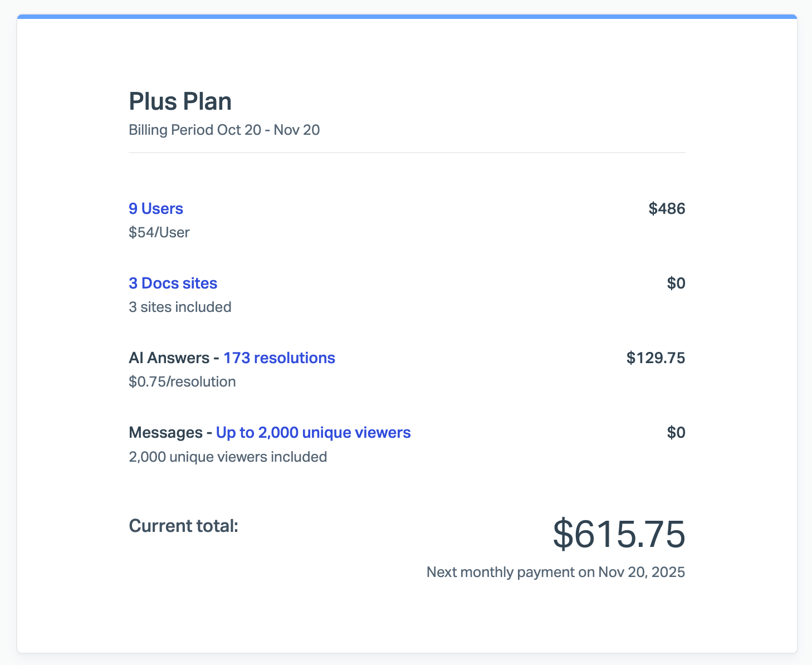Screen dimensions: 812x665
Task: Click the $0 amount for Messages
Action: [x=676, y=433]
